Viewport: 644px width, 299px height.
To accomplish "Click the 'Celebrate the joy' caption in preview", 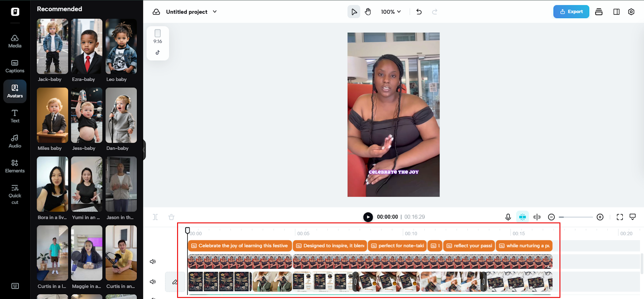I will [x=394, y=172].
